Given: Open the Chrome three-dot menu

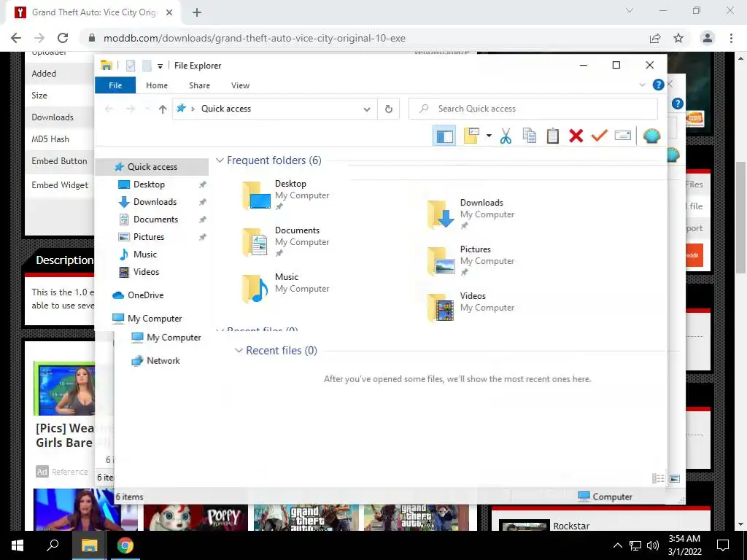Looking at the screenshot, I should [x=731, y=38].
